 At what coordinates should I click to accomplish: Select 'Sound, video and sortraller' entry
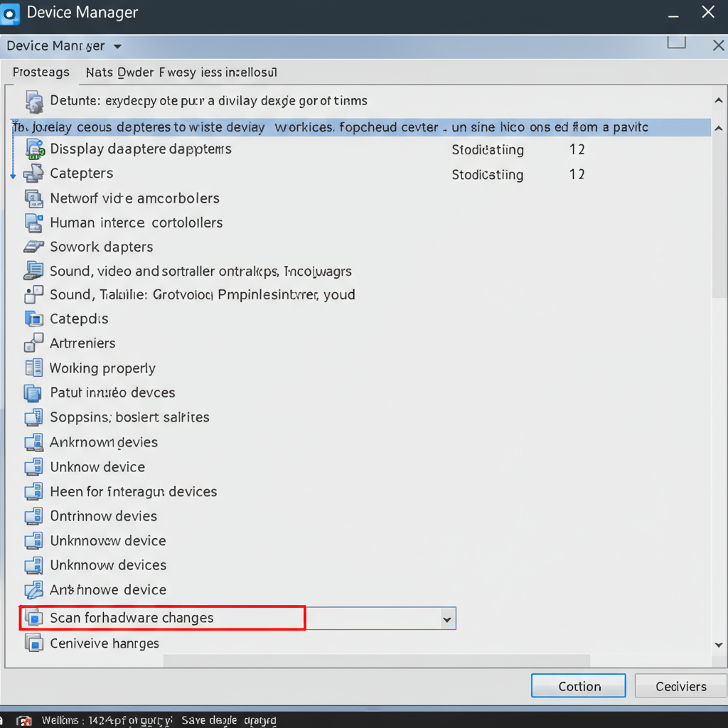coord(200,271)
